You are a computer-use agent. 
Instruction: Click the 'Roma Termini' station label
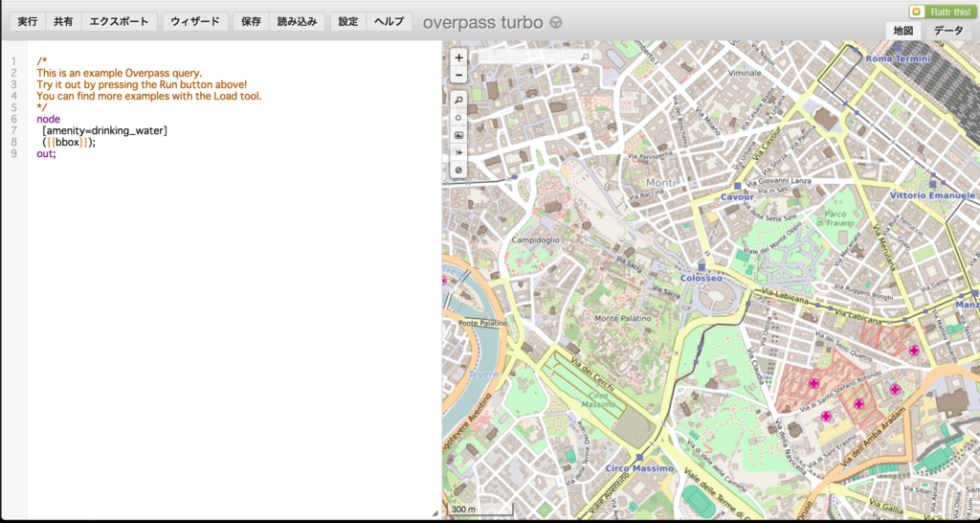point(898,58)
